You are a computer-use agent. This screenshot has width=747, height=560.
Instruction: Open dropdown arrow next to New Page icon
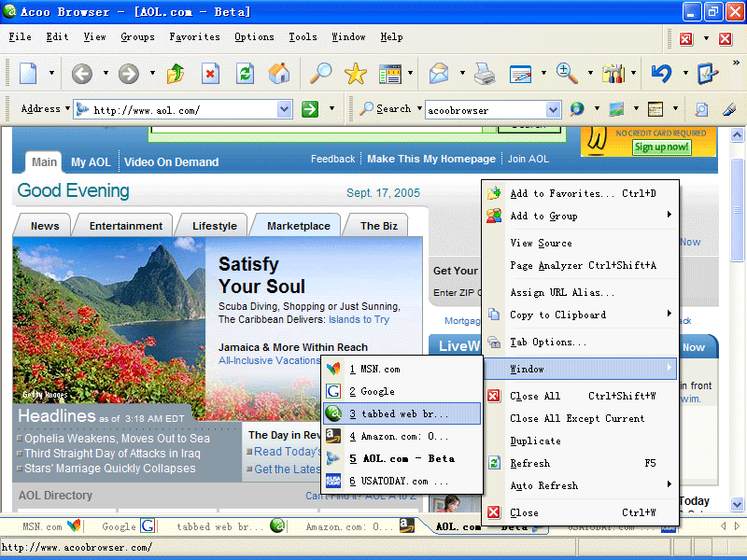pos(51,74)
